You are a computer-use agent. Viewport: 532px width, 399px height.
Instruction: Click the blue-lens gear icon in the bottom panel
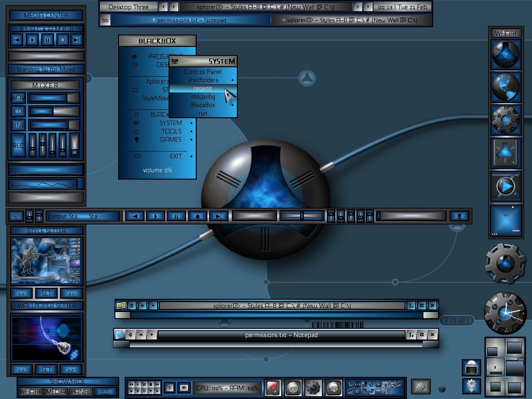coord(314,387)
